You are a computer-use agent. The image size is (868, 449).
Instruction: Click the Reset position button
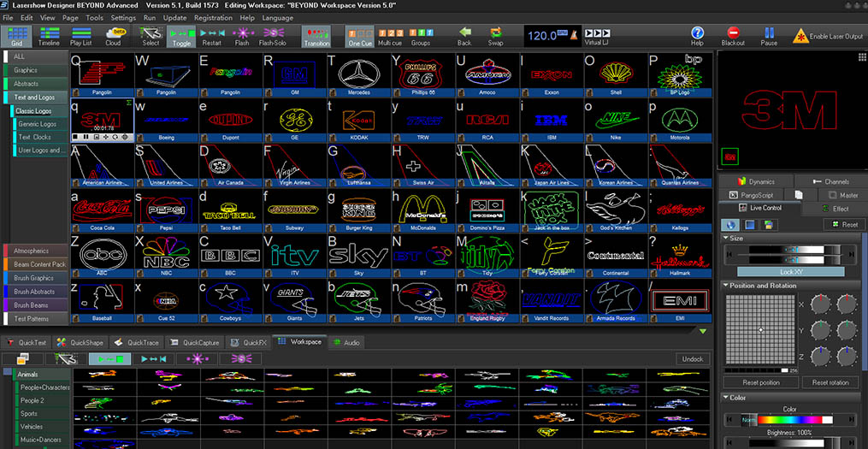pyautogui.click(x=759, y=382)
